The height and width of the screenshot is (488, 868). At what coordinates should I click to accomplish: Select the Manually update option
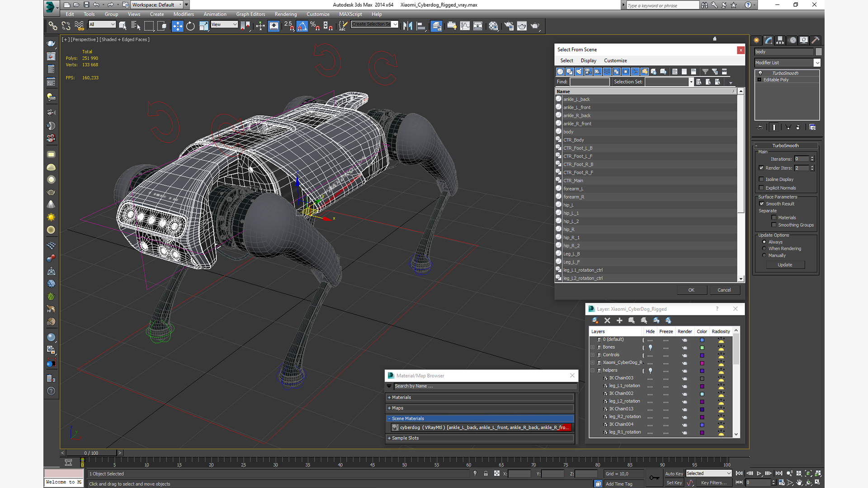pos(764,255)
